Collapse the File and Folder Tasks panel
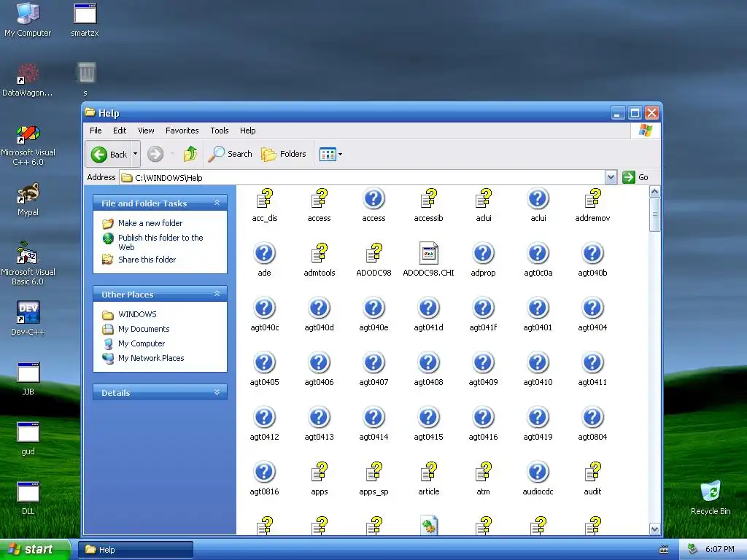747x560 pixels. click(217, 203)
